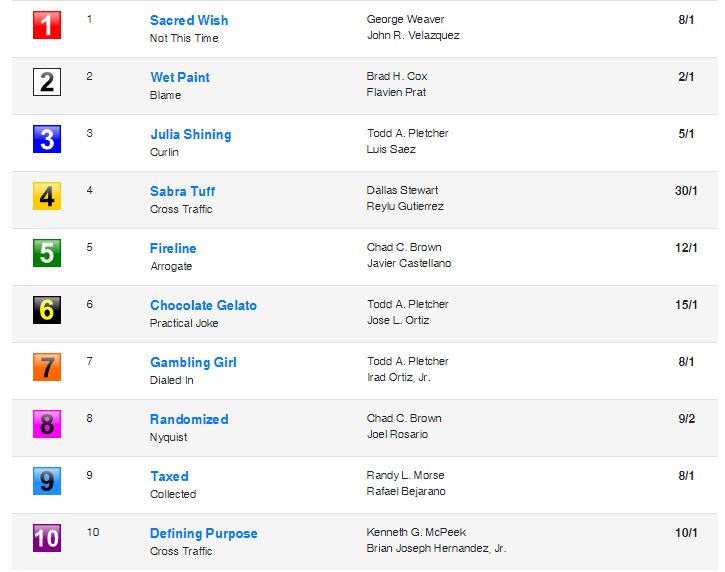Viewport: 725px width, 572px height.
Task: Open the Sacred Wish horse link
Action: coord(189,20)
